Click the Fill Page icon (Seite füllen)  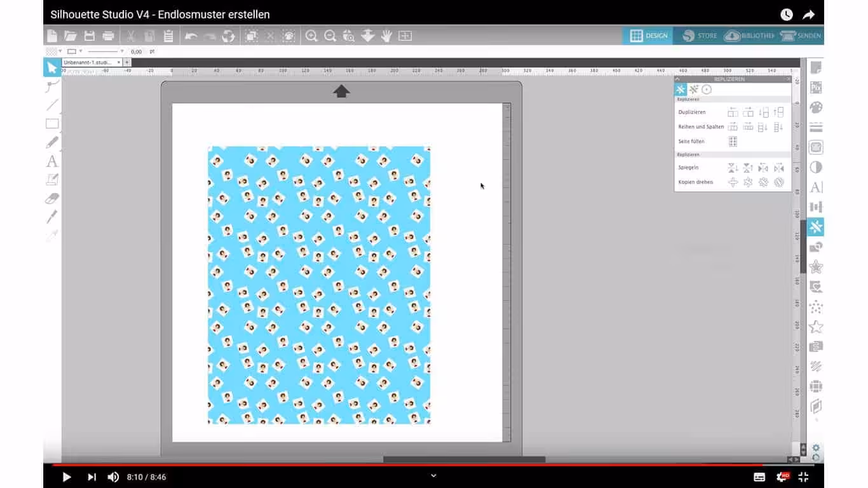pyautogui.click(x=733, y=142)
